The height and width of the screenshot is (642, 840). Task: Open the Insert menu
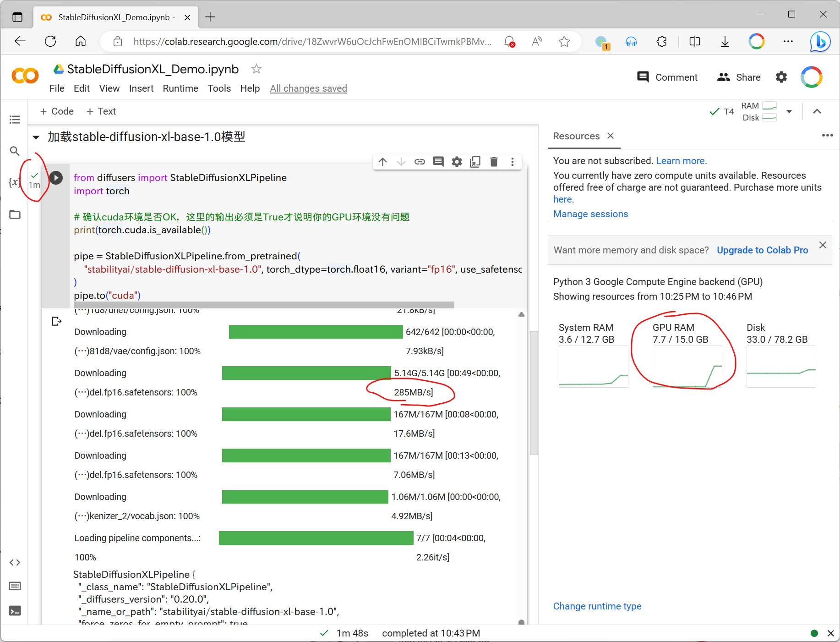point(141,88)
